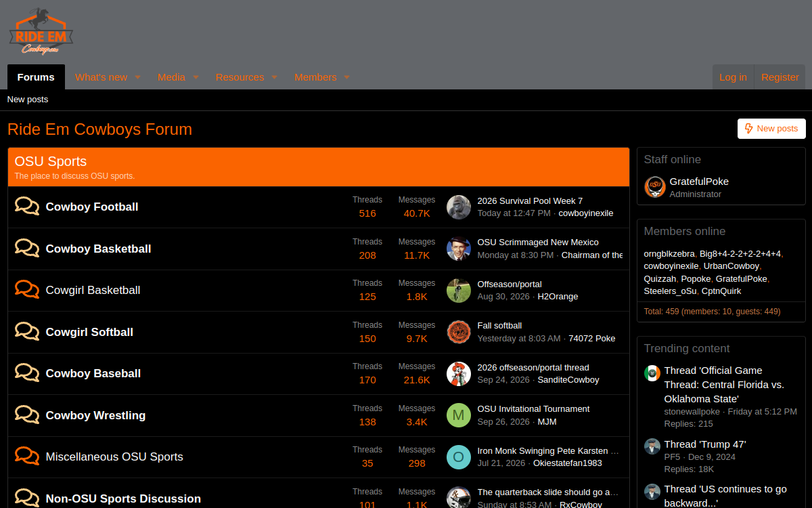The width and height of the screenshot is (812, 508).
Task: Click member orngblkzebra in Members online
Action: 669,254
